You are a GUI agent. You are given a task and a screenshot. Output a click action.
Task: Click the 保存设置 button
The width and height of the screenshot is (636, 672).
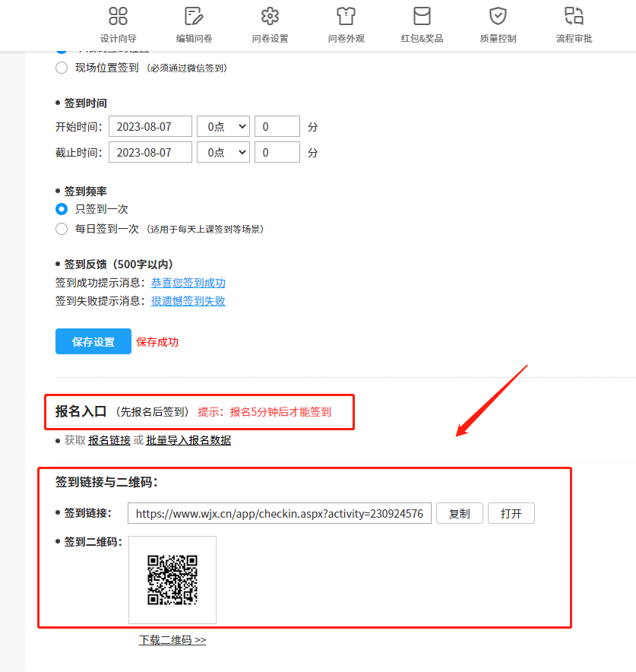tap(93, 341)
